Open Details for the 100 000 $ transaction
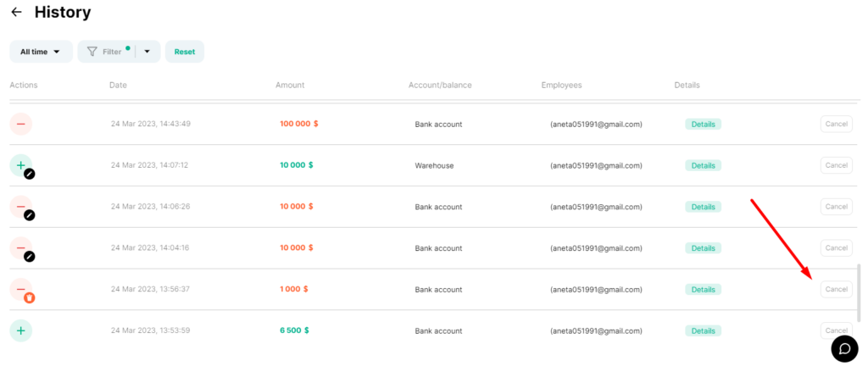 point(703,124)
